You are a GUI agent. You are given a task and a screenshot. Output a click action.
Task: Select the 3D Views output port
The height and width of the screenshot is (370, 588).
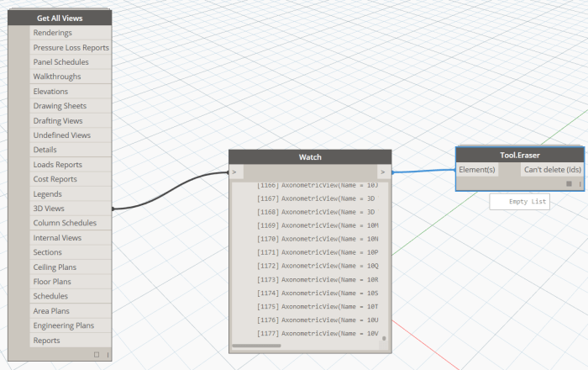(x=71, y=209)
